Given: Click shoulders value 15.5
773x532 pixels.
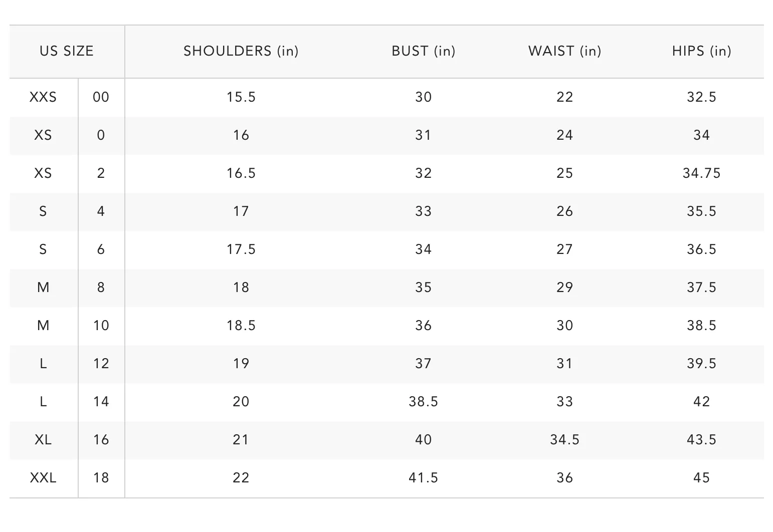Looking at the screenshot, I should (241, 97).
